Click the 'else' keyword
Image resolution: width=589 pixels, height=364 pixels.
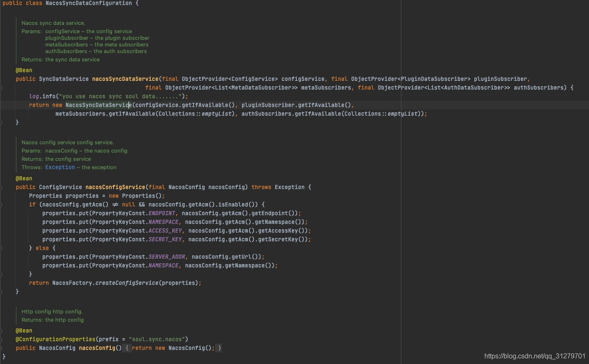pyautogui.click(x=42, y=248)
